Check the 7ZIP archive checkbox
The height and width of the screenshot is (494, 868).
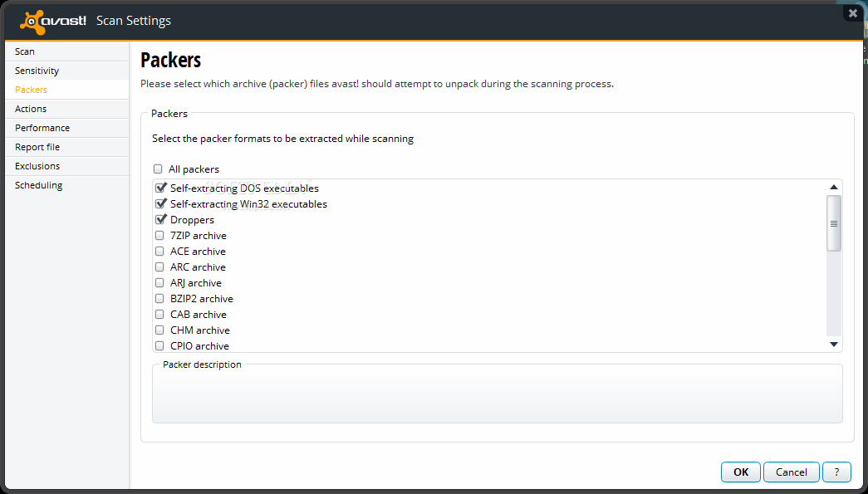tap(159, 236)
